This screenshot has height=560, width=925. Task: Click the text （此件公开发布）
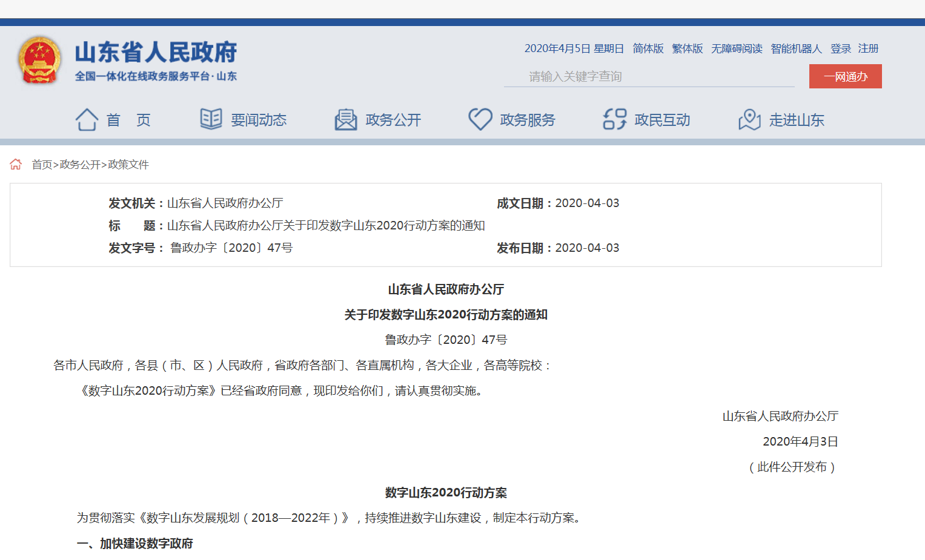click(792, 467)
